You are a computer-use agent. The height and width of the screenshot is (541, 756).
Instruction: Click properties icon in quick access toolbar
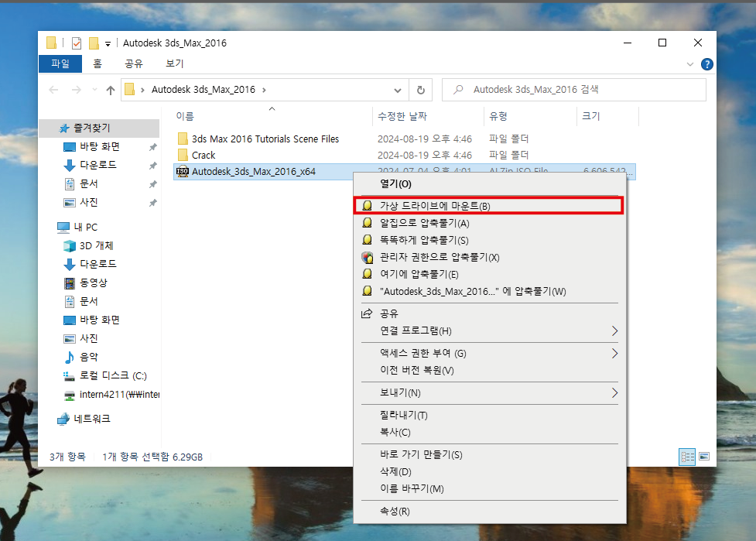tap(77, 43)
